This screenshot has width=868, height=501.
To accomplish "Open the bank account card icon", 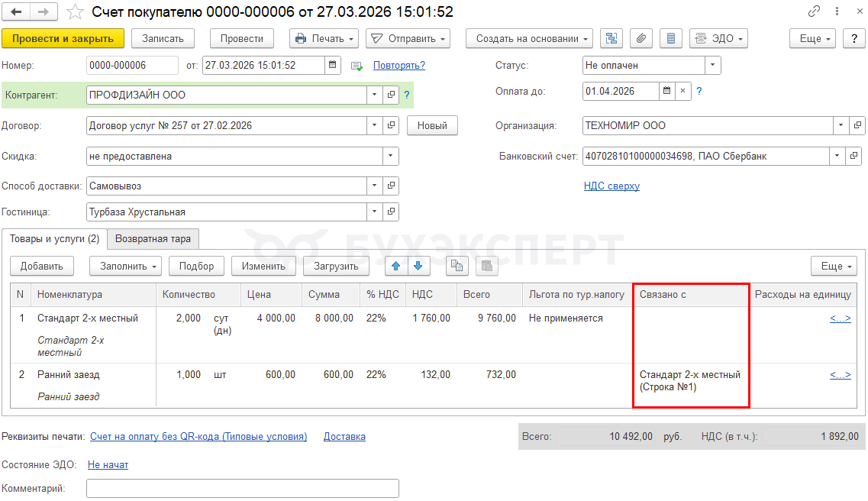I will (x=853, y=156).
